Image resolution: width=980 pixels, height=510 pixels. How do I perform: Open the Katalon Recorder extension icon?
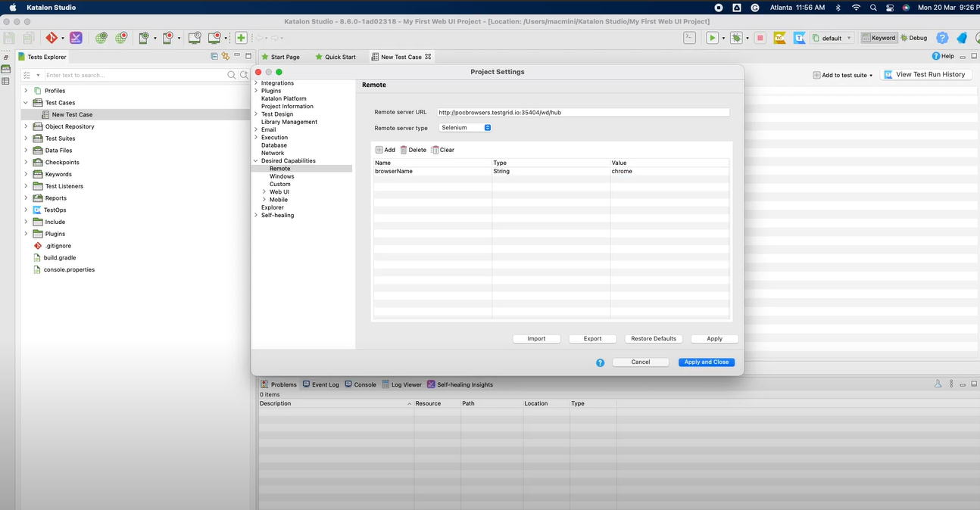coord(76,38)
